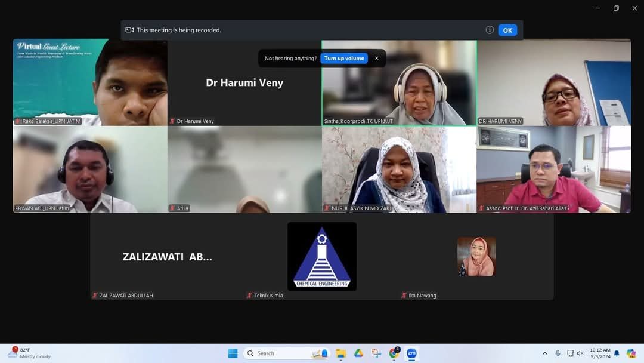The width and height of the screenshot is (644, 363).
Task: Open the Windows Start menu
Action: (233, 353)
